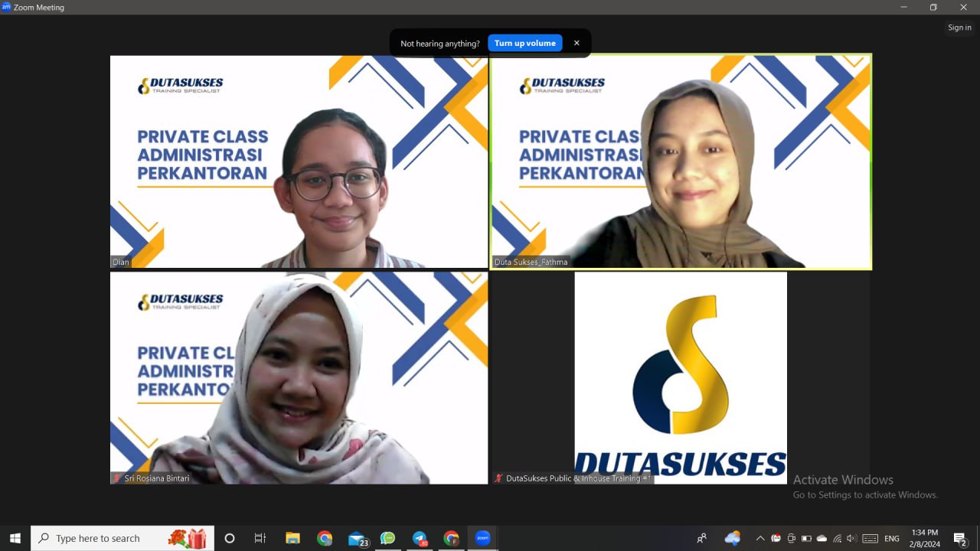Click the touch keyboard tray icon
This screenshot has width=980, height=551.
[871, 538]
